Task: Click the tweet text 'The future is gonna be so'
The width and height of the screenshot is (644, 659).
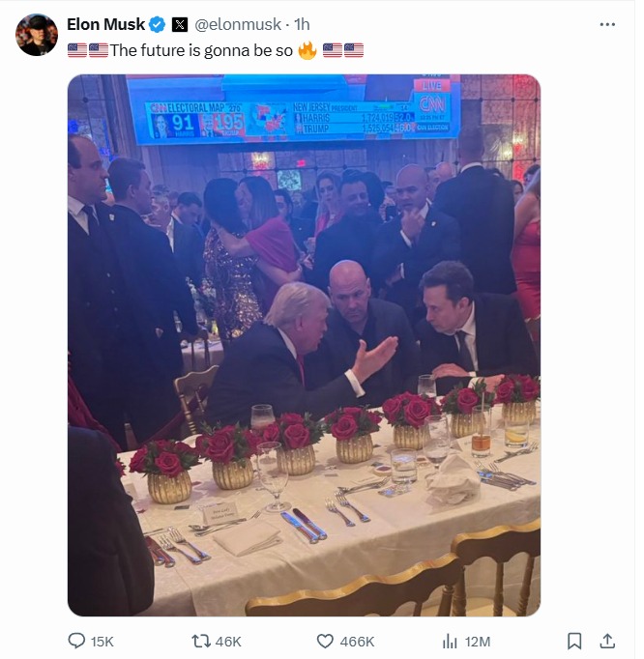Action: pyautogui.click(x=201, y=50)
